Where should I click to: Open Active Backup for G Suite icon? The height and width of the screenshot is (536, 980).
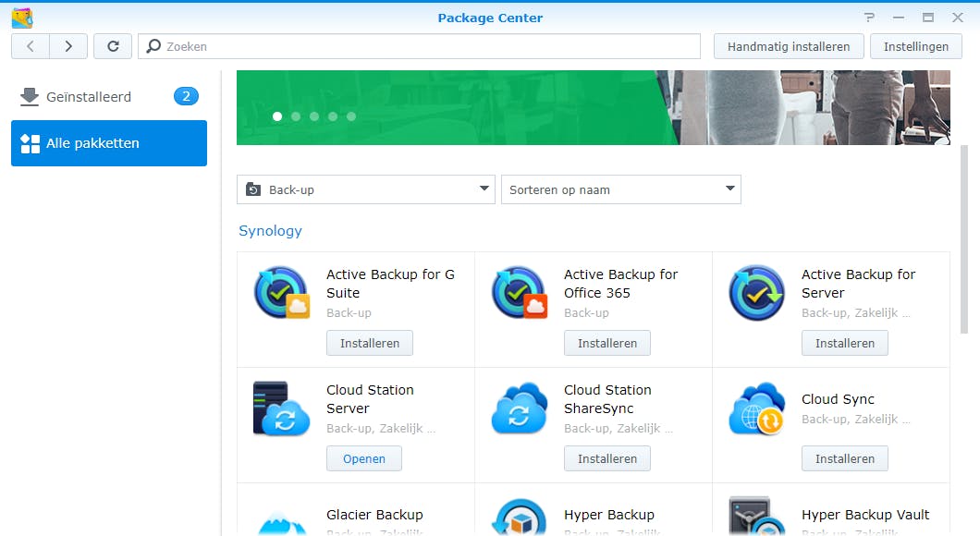click(281, 292)
